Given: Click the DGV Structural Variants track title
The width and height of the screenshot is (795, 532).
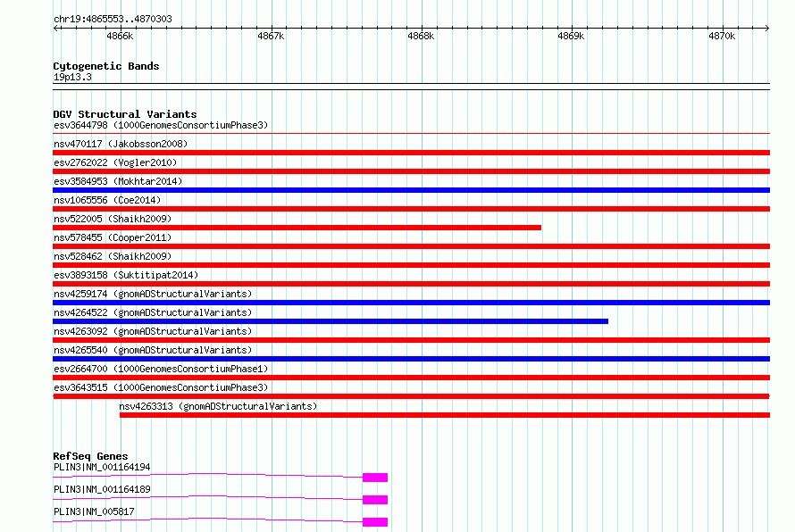Looking at the screenshot, I should [125, 114].
